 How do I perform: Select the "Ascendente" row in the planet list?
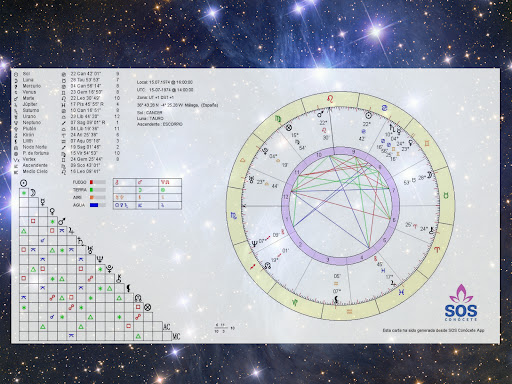click(67, 165)
